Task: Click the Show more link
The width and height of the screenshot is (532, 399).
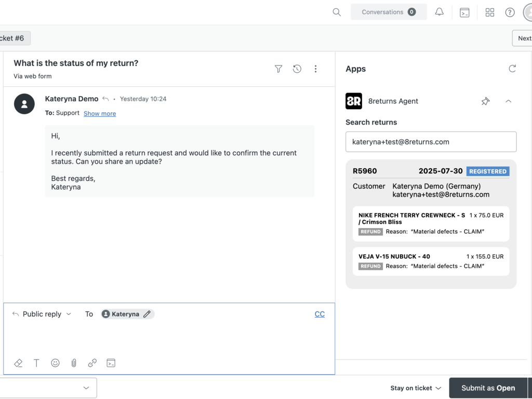Action: tap(100, 113)
